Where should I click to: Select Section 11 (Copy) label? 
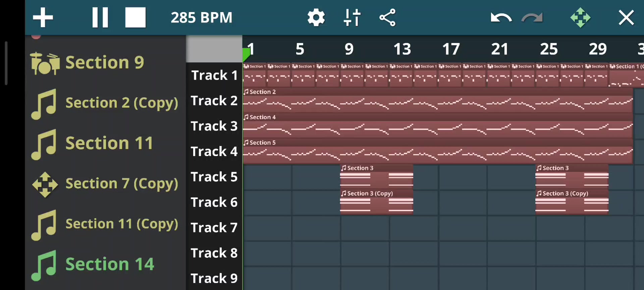(122, 224)
